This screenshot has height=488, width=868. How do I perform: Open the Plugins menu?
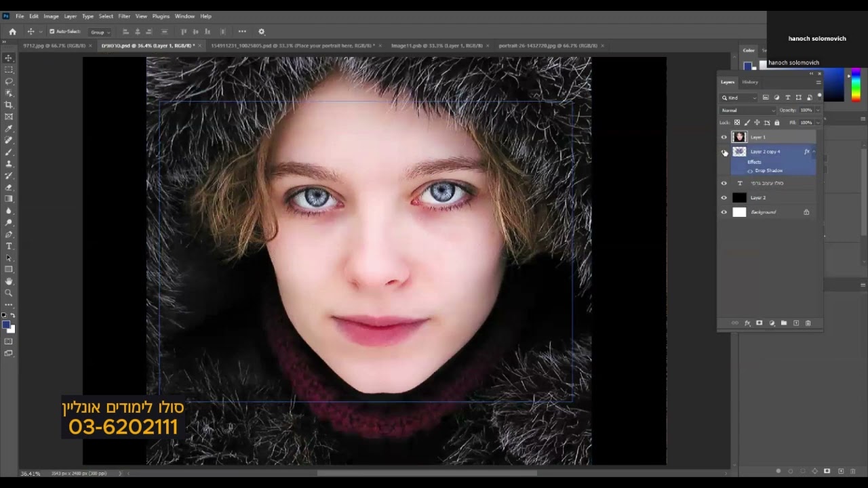(161, 16)
